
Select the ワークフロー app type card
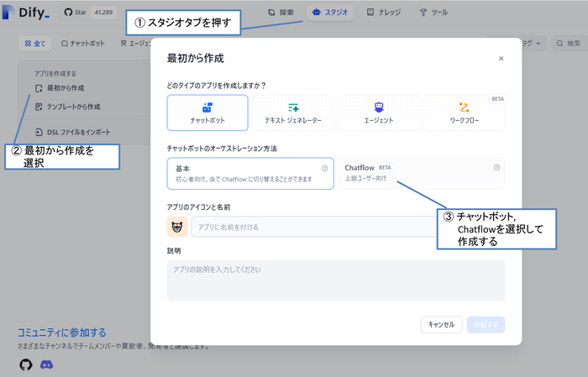(x=465, y=113)
